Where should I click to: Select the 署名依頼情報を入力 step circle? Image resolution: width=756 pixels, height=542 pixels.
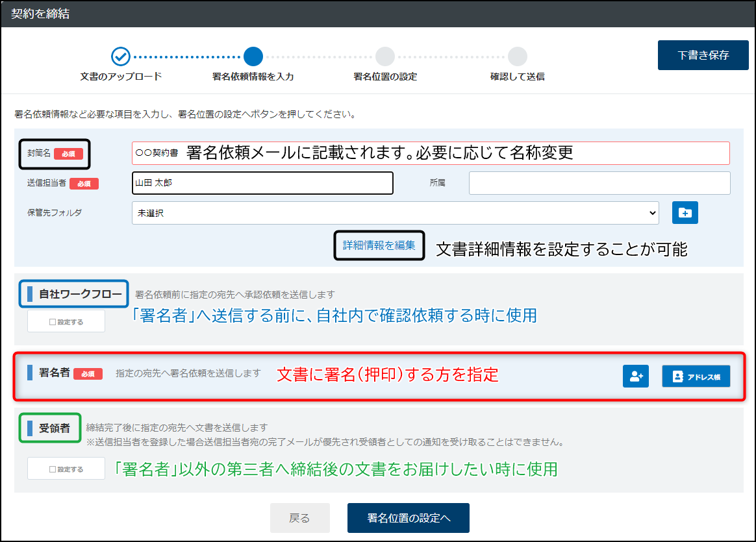pos(253,56)
